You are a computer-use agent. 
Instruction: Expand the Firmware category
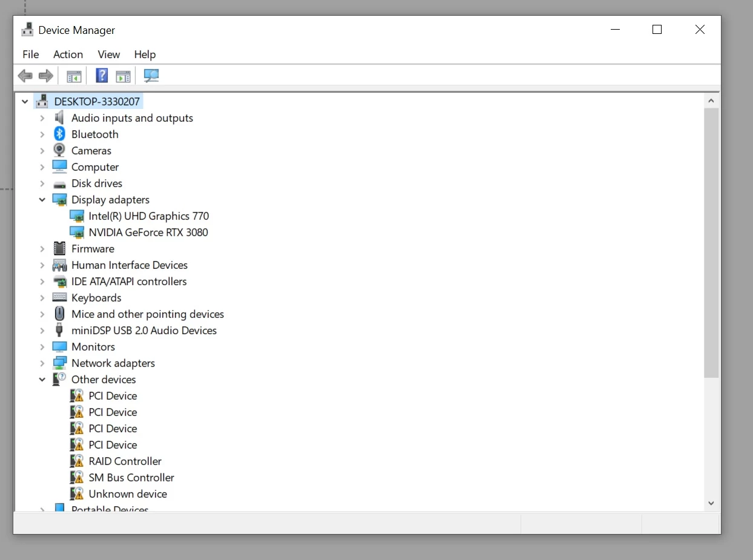pos(42,249)
